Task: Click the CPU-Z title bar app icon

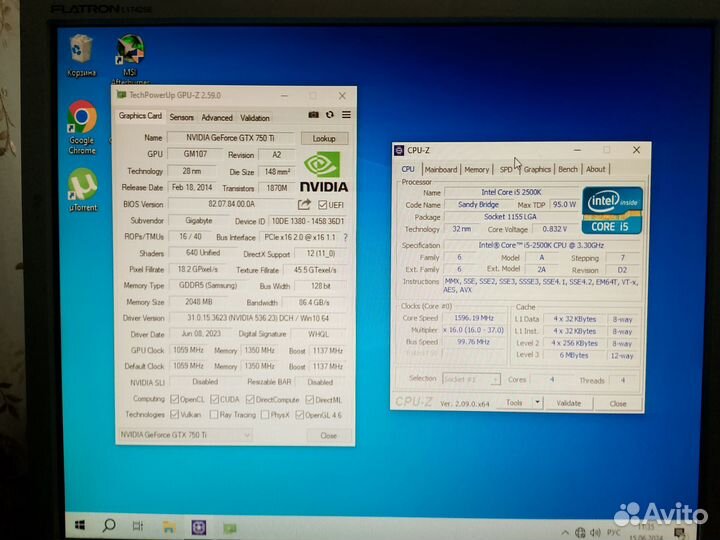Action: point(399,150)
